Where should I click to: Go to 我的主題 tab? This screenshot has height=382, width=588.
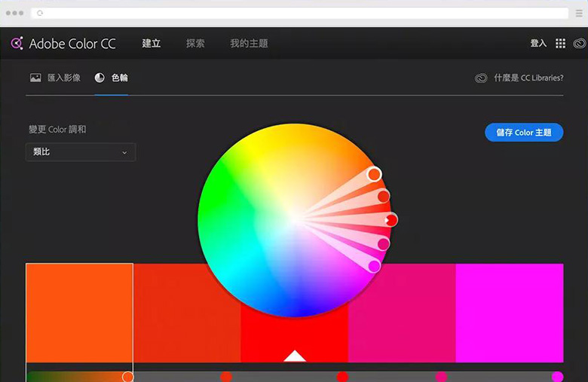tap(249, 44)
